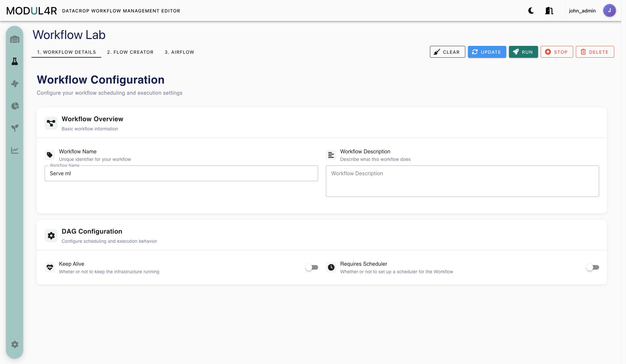Focus the Workflow Name input field
The width and height of the screenshot is (626, 364).
point(181,173)
